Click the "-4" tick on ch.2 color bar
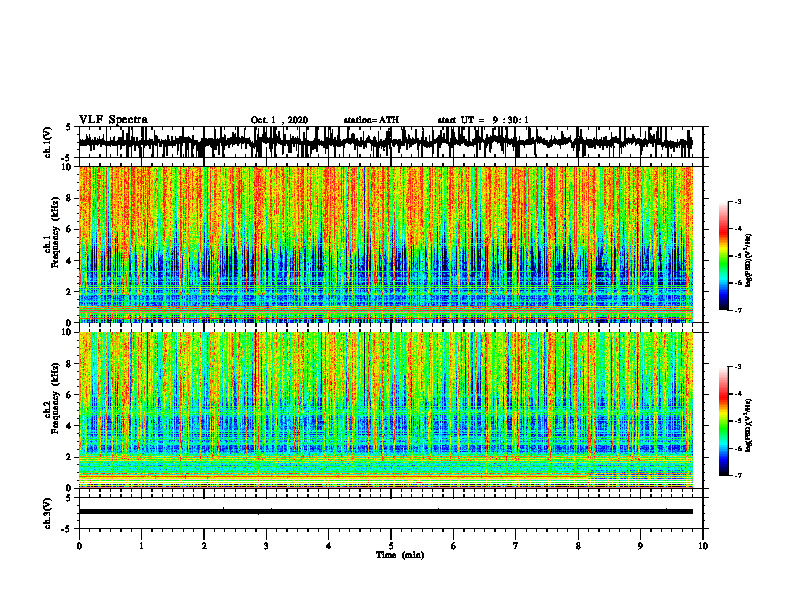 (738, 394)
